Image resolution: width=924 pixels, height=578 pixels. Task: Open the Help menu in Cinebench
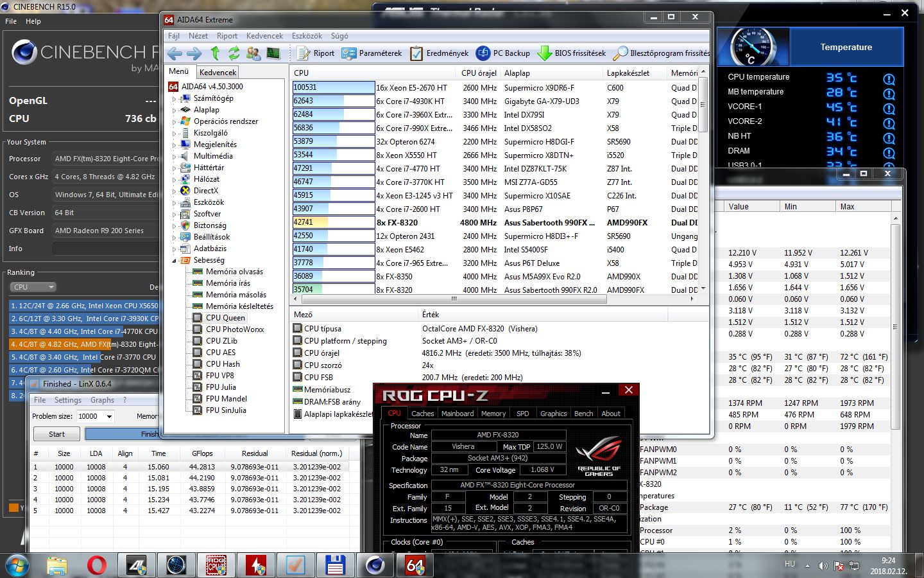tap(33, 21)
